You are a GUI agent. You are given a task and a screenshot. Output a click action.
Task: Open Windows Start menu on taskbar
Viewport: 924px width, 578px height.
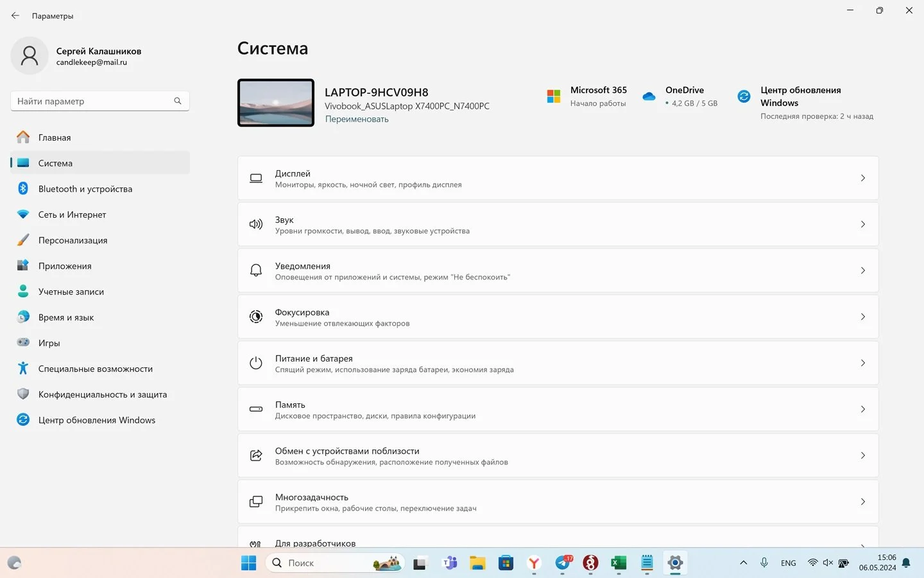pyautogui.click(x=248, y=563)
